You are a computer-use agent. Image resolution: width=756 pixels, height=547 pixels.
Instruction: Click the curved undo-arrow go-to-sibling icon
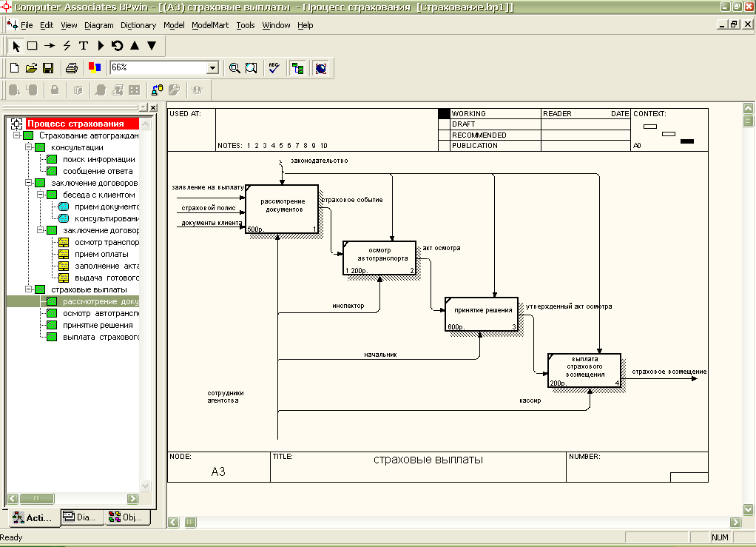[117, 46]
